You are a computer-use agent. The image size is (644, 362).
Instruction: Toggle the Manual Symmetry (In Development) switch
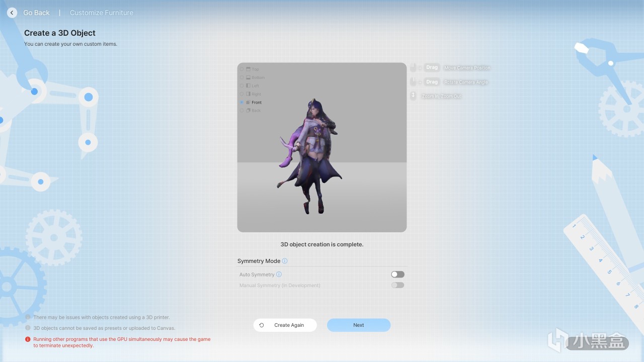pyautogui.click(x=398, y=285)
